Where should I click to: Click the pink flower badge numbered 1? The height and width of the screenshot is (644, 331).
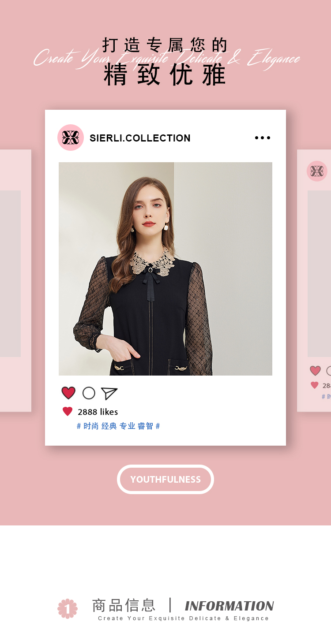click(x=68, y=609)
